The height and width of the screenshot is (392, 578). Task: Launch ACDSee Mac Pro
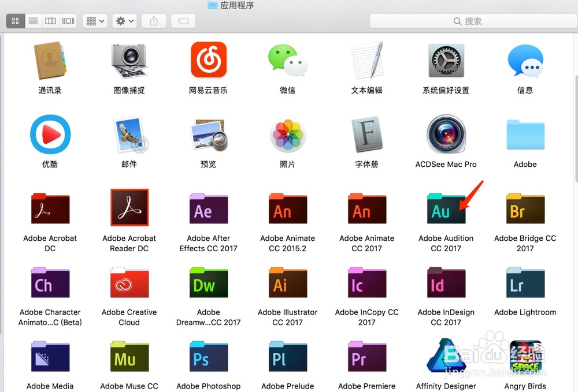[x=446, y=134]
